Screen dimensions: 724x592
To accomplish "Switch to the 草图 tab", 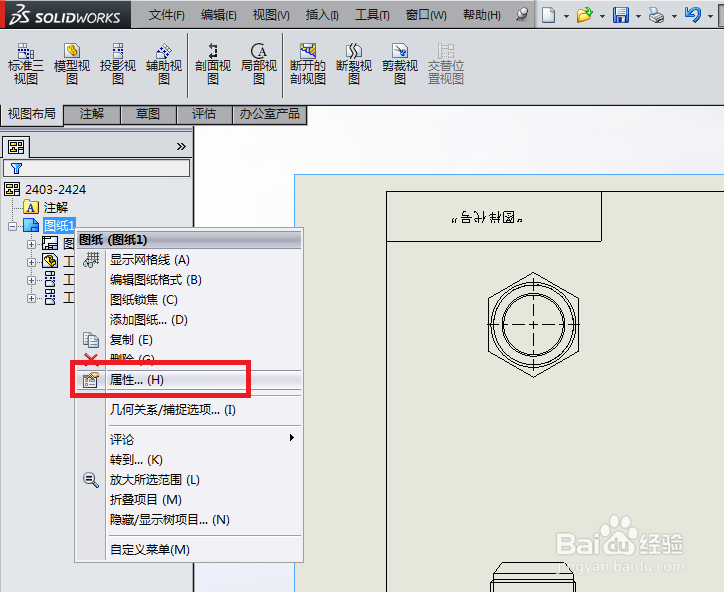I will click(x=148, y=114).
